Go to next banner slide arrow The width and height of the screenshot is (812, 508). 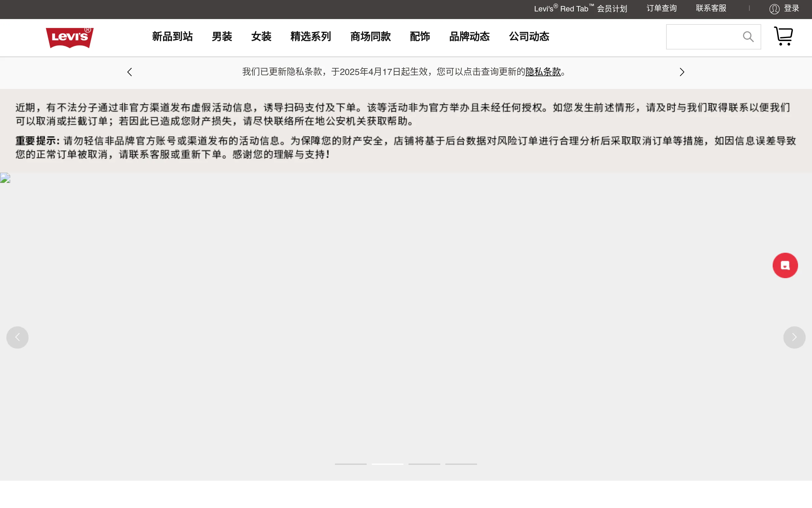pos(794,337)
